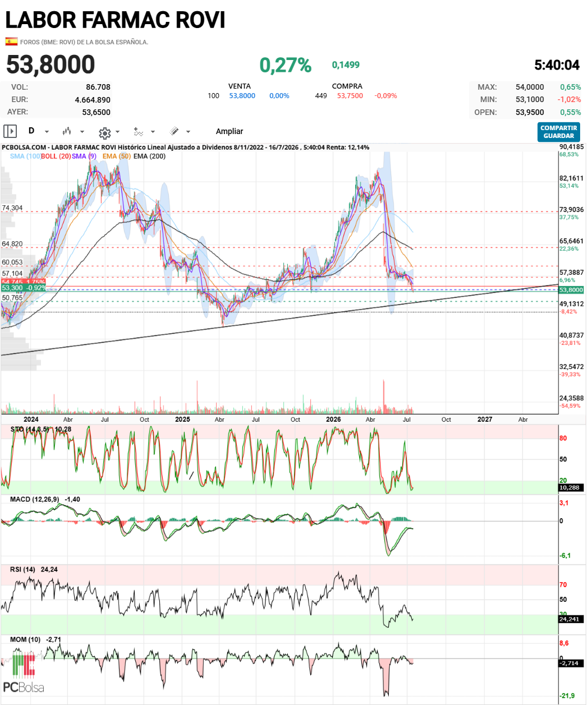
Task: Click the 53,8000 price marker on axis
Action: tap(571, 290)
